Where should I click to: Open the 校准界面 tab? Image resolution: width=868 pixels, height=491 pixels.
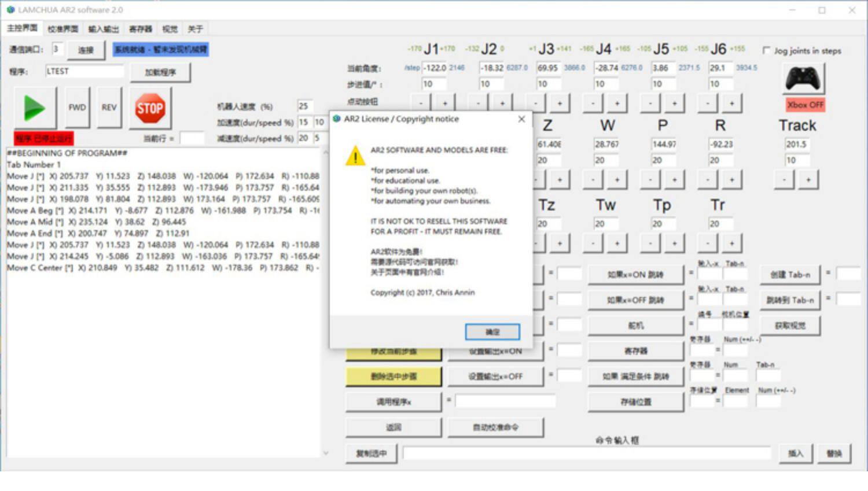point(62,29)
